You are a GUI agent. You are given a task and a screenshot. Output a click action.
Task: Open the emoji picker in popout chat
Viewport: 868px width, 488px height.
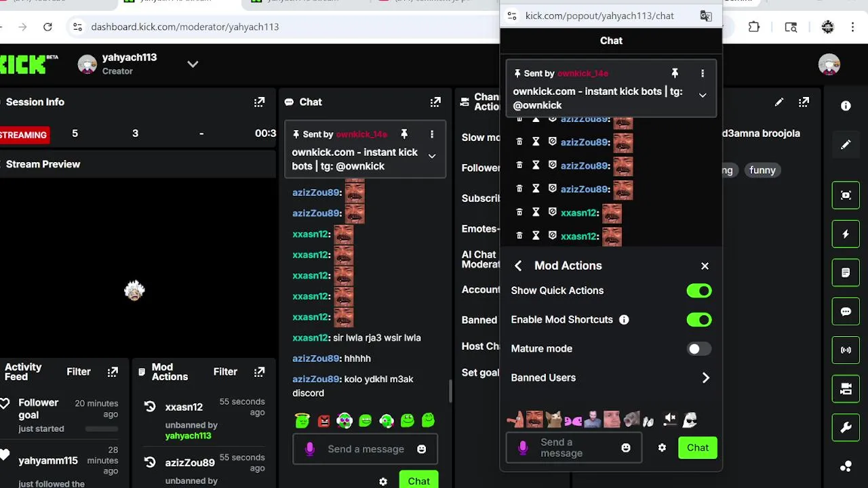pyautogui.click(x=626, y=447)
